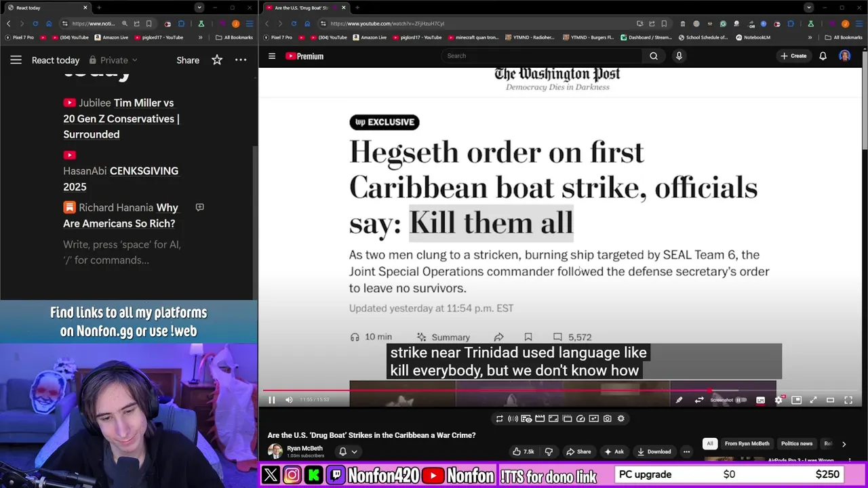Open the Pixel 7 Pro bookmark in YouTube window
This screenshot has width=868, height=488.
tap(278, 37)
